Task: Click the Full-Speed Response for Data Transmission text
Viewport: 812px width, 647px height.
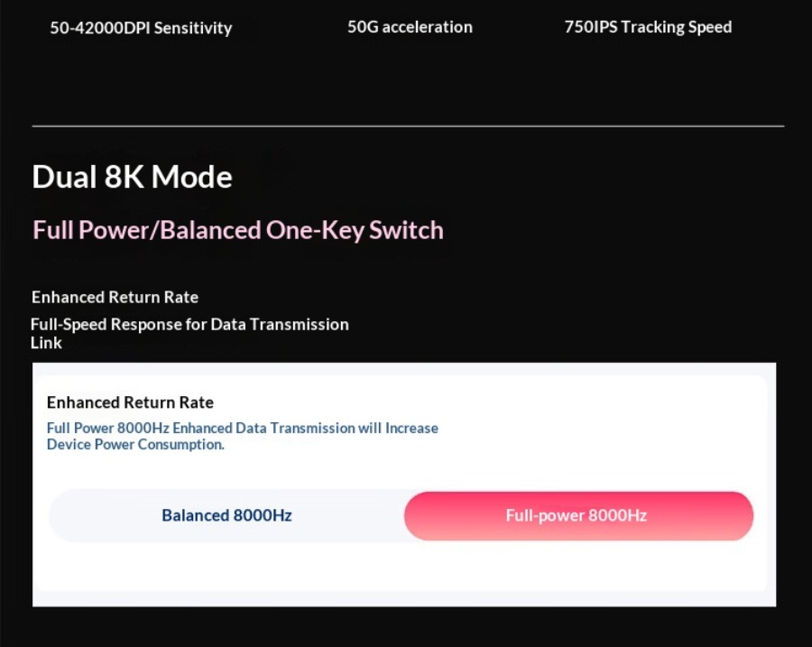Action: pos(189,324)
